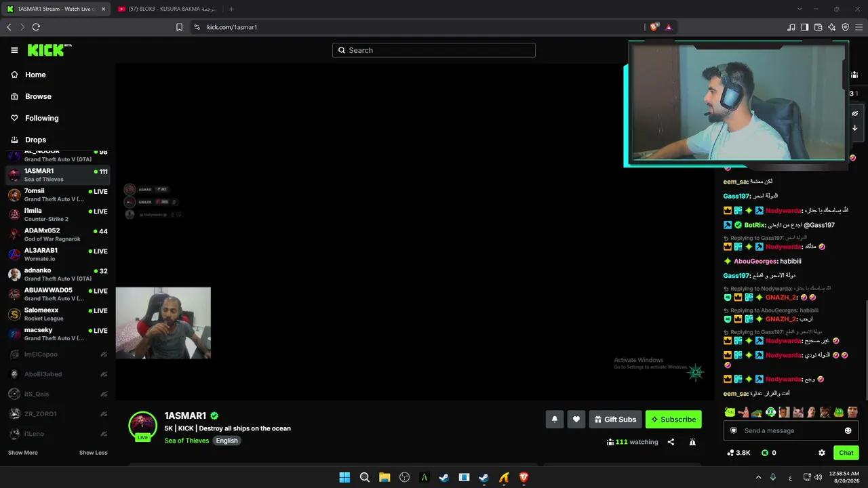
Task: Toggle stream notifications bell
Action: (554, 420)
